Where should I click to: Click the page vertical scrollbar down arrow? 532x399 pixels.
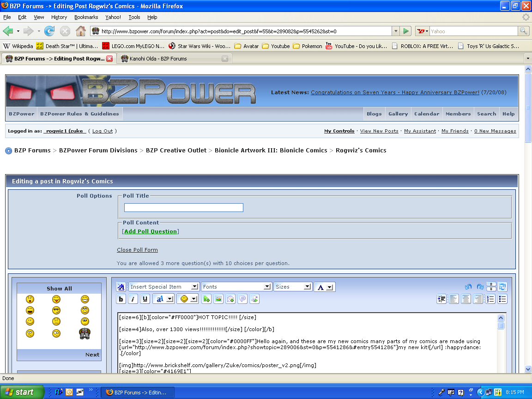[528, 369]
